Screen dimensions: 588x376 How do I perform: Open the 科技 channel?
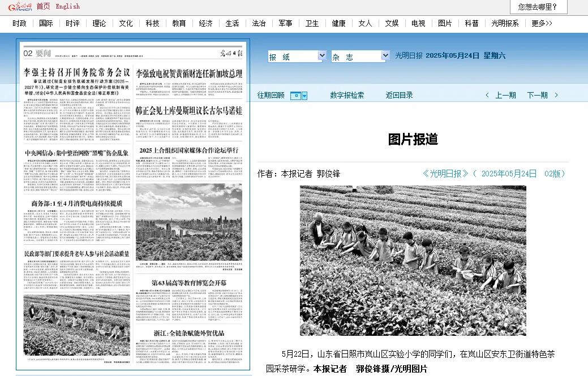pos(152,23)
